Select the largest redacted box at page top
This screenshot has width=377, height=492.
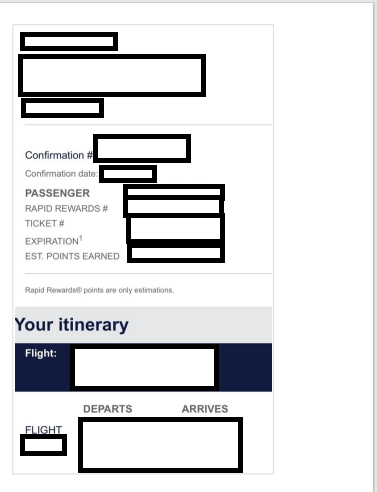[112, 76]
